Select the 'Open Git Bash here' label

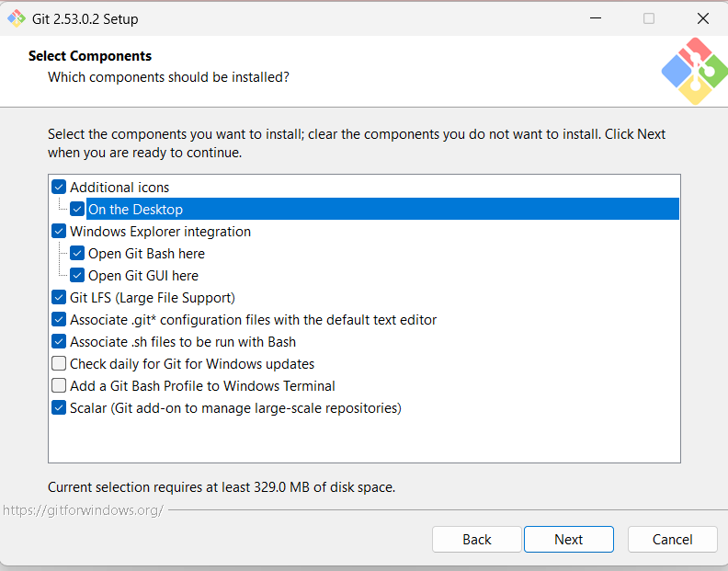(x=146, y=254)
